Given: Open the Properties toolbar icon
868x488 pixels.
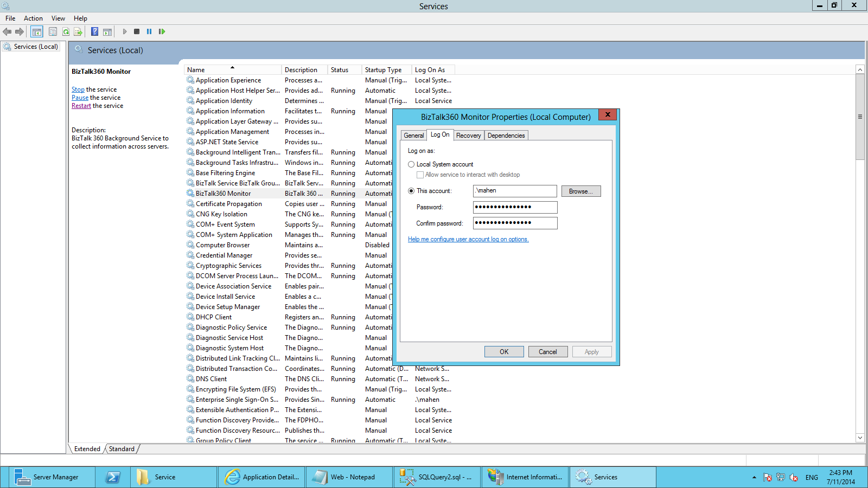Looking at the screenshot, I should point(53,31).
